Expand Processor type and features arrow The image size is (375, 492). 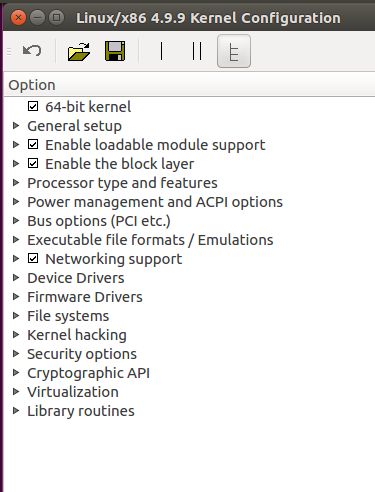pyautogui.click(x=16, y=183)
